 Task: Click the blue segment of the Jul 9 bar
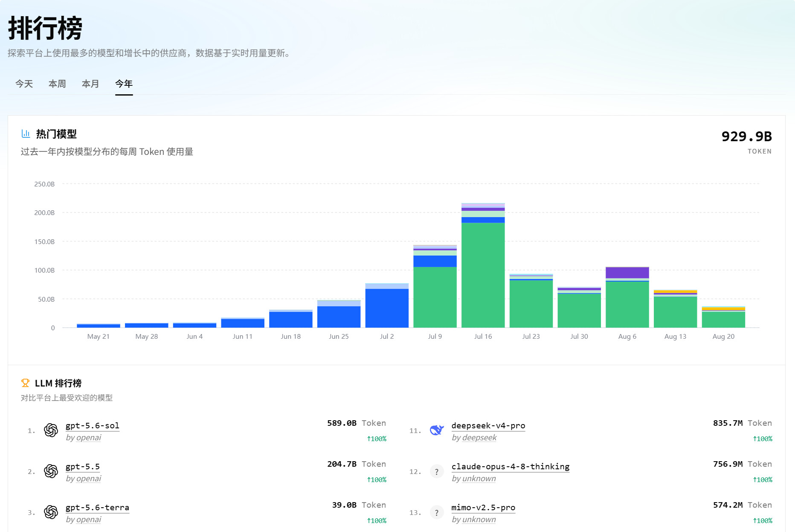pyautogui.click(x=435, y=261)
